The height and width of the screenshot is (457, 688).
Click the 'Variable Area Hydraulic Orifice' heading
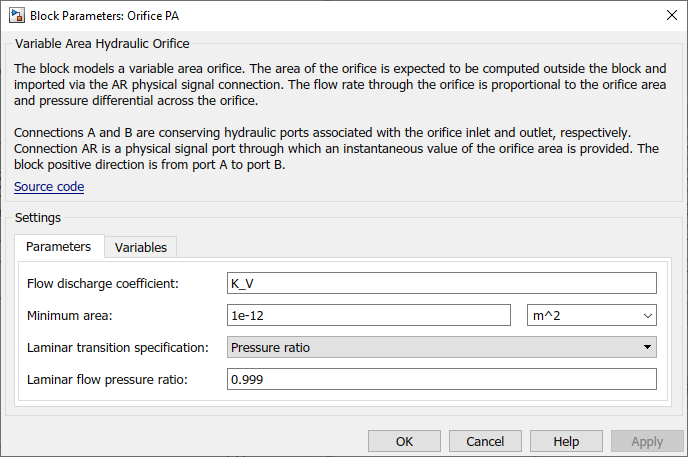point(102,44)
